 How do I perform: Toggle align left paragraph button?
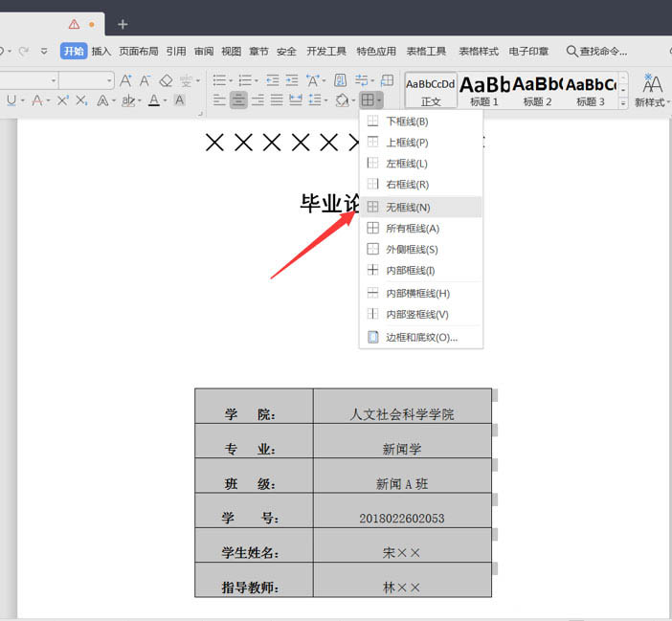point(219,100)
